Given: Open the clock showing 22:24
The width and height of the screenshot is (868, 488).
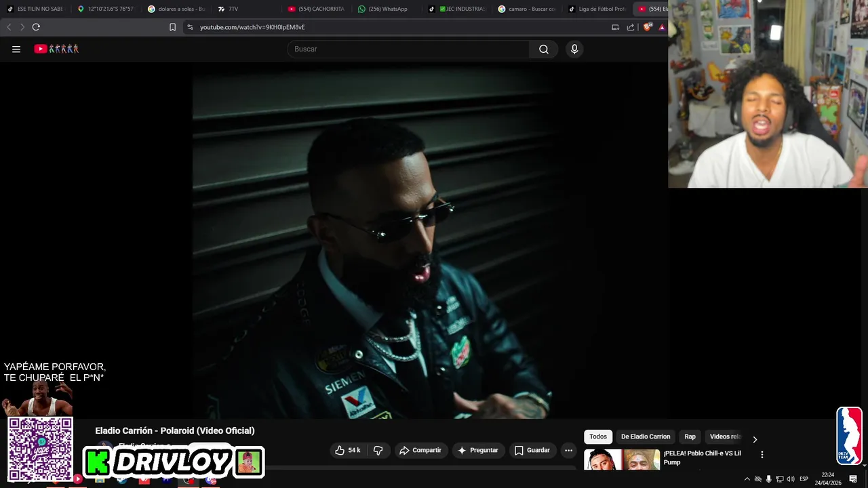Looking at the screenshot, I should tap(829, 479).
